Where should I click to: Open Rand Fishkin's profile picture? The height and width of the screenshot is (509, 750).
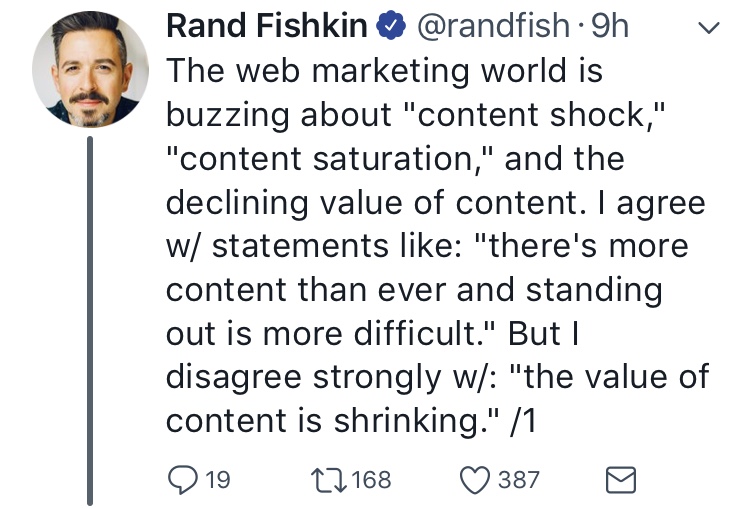[90, 70]
